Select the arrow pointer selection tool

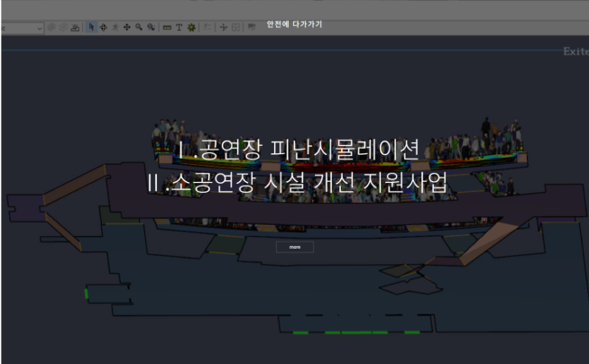pyautogui.click(x=91, y=28)
